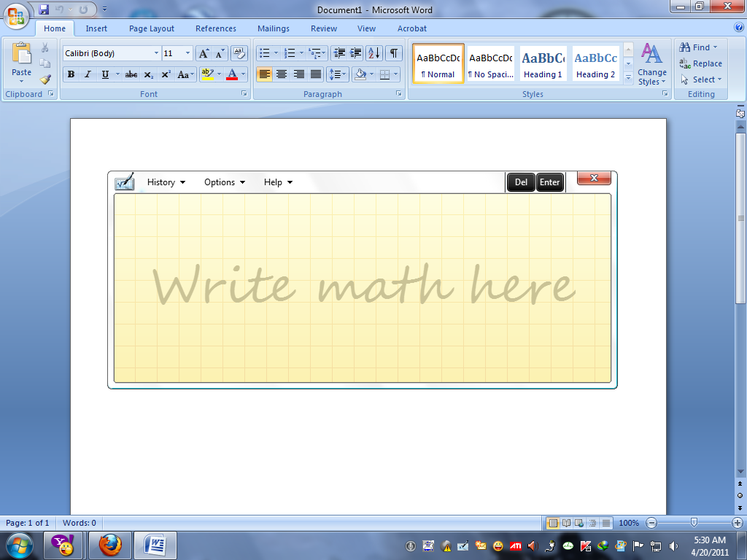The image size is (747, 560).
Task: Click the zoom in plus button
Action: pyautogui.click(x=738, y=523)
